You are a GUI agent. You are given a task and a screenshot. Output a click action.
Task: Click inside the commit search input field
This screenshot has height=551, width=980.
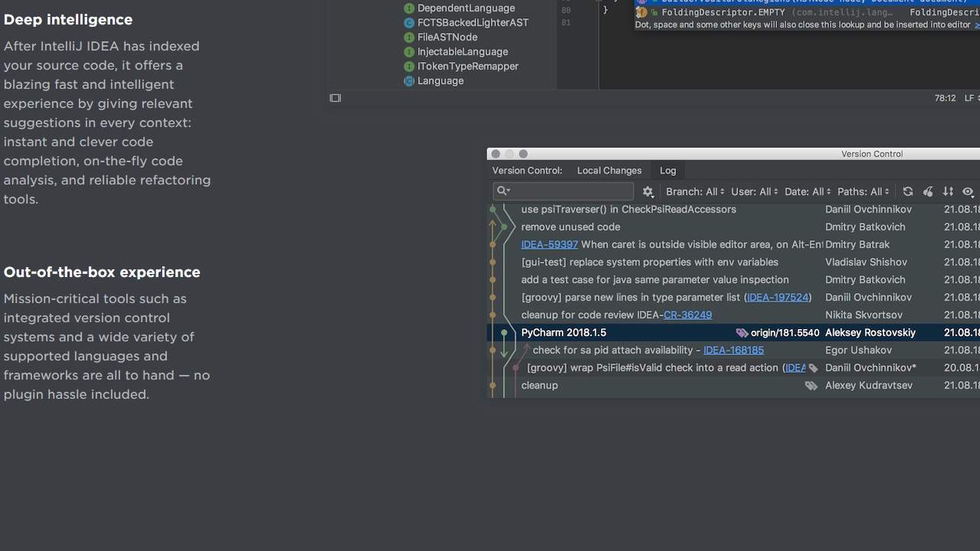(567, 190)
